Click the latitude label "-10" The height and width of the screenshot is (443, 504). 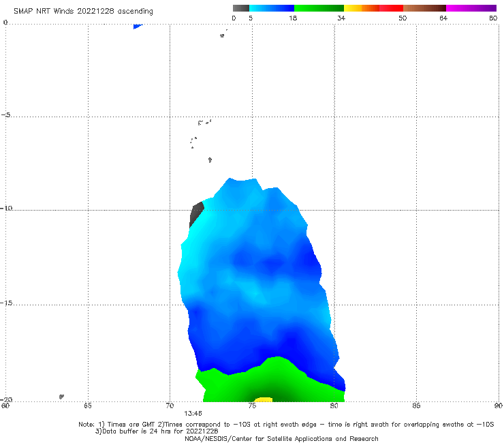coord(6,208)
